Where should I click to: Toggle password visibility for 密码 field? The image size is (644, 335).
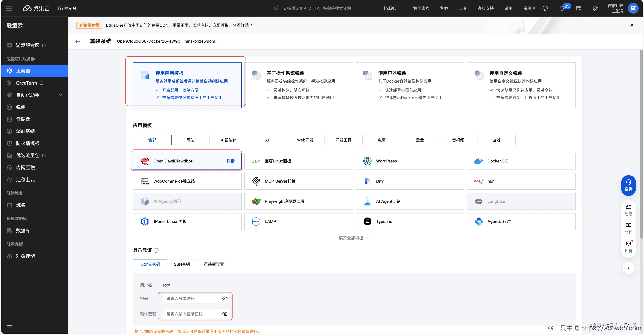224,298
